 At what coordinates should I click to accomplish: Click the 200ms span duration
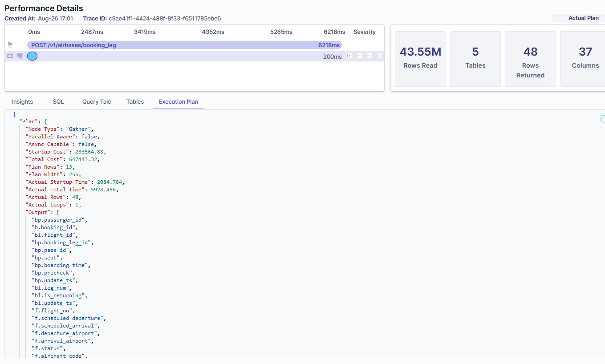(333, 57)
